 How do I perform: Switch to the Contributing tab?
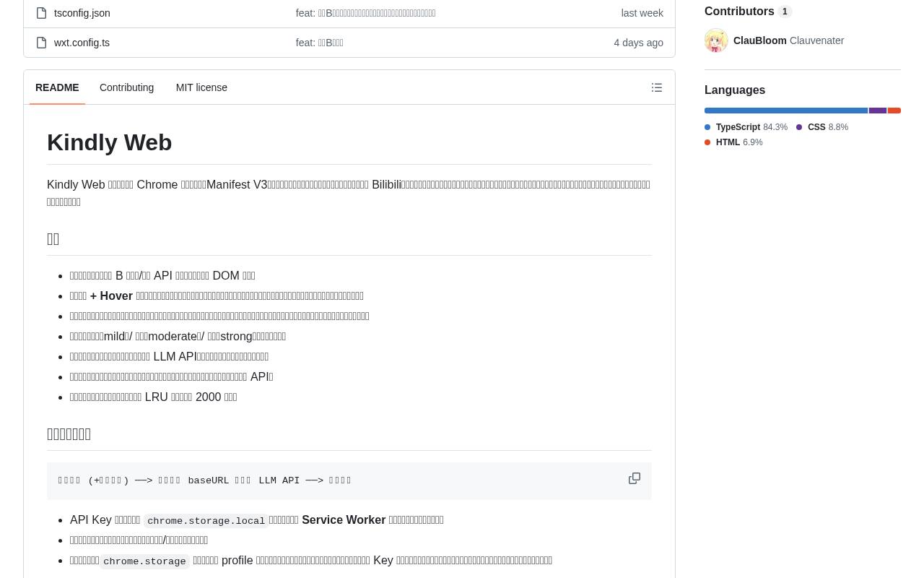[126, 87]
